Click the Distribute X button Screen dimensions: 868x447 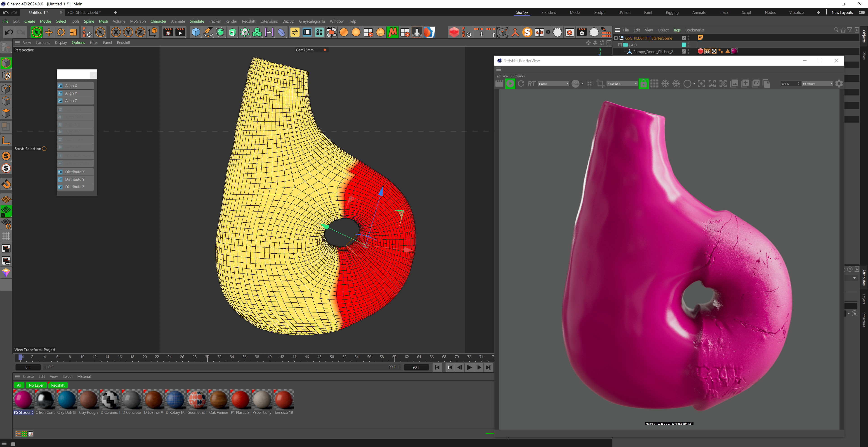tap(75, 172)
